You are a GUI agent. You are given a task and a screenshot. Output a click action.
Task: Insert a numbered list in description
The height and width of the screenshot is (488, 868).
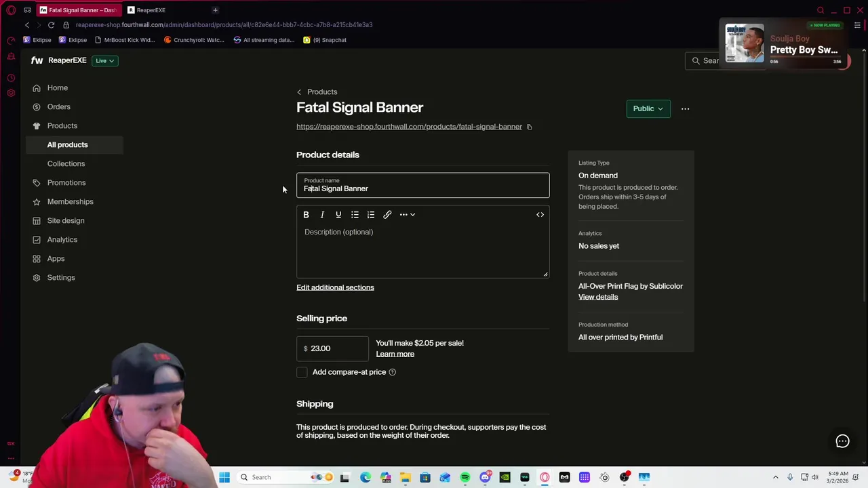click(371, 215)
